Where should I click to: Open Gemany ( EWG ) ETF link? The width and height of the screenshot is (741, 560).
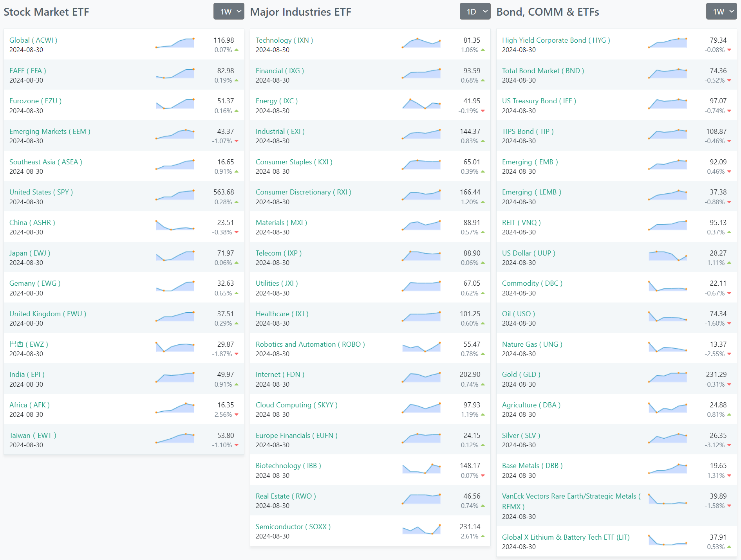click(35, 283)
